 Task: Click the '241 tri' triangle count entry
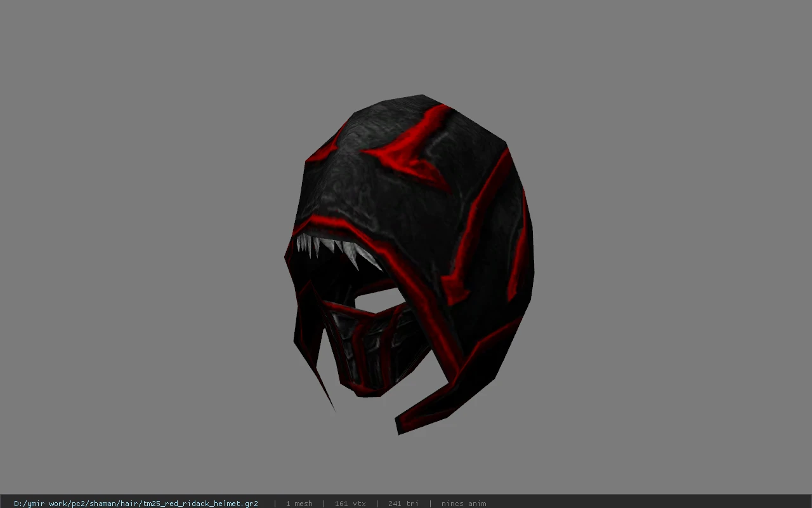point(403,504)
